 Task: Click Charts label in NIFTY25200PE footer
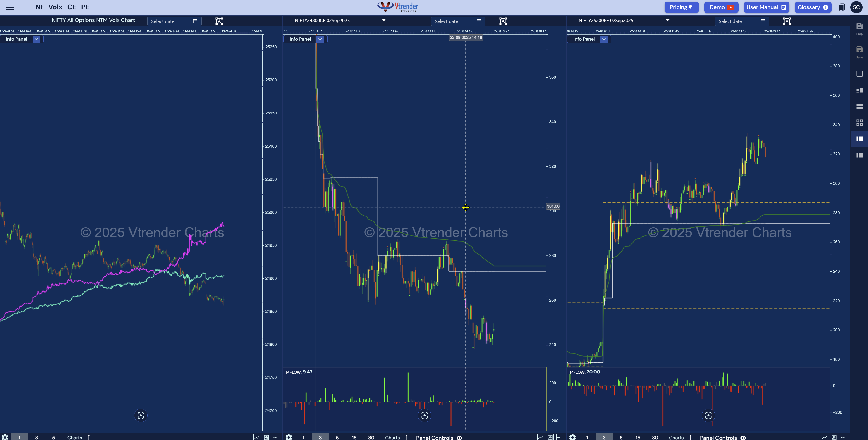676,437
